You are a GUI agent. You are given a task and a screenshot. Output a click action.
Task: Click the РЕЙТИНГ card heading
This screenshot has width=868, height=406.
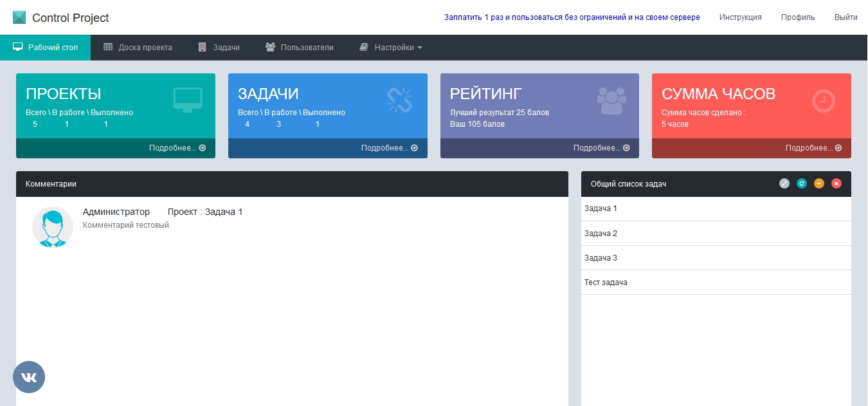tap(486, 94)
